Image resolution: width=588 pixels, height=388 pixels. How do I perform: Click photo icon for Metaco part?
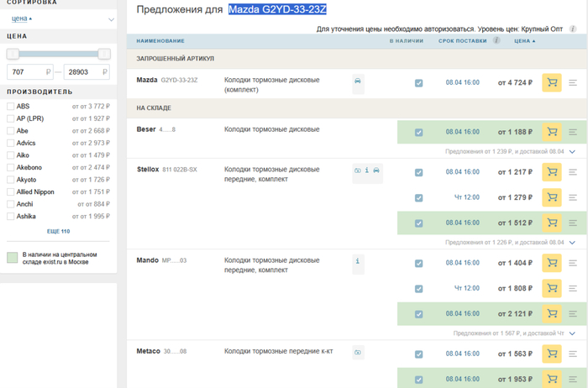358,353
